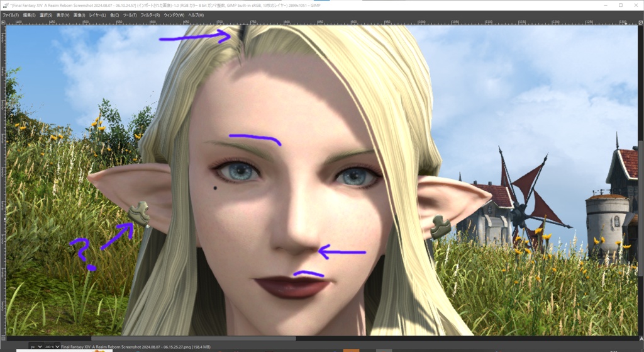Maximize the GIMP window
The width and height of the screenshot is (644, 352).
[x=621, y=5]
